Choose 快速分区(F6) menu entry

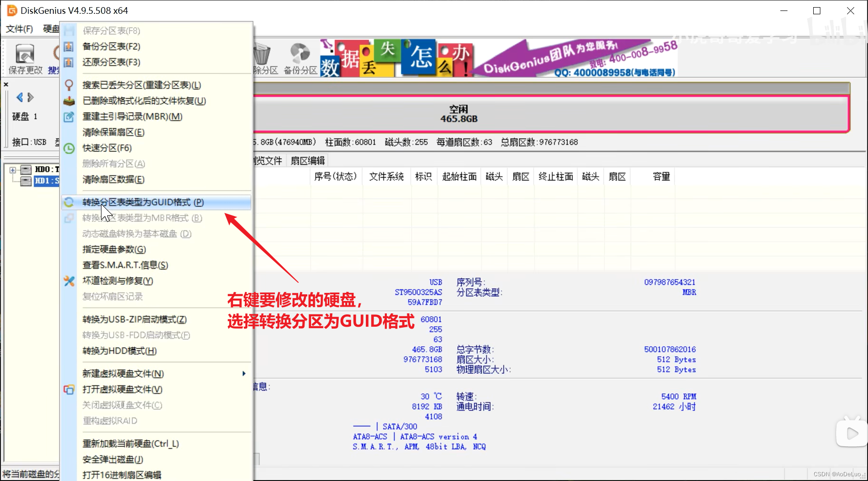pyautogui.click(x=157, y=148)
